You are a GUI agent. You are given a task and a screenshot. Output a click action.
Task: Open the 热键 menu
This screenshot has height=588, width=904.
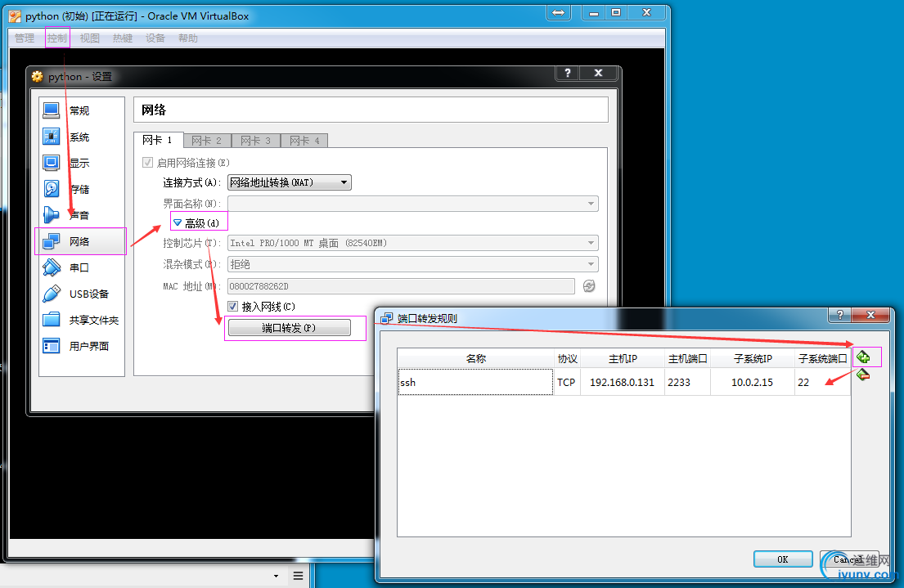click(123, 38)
